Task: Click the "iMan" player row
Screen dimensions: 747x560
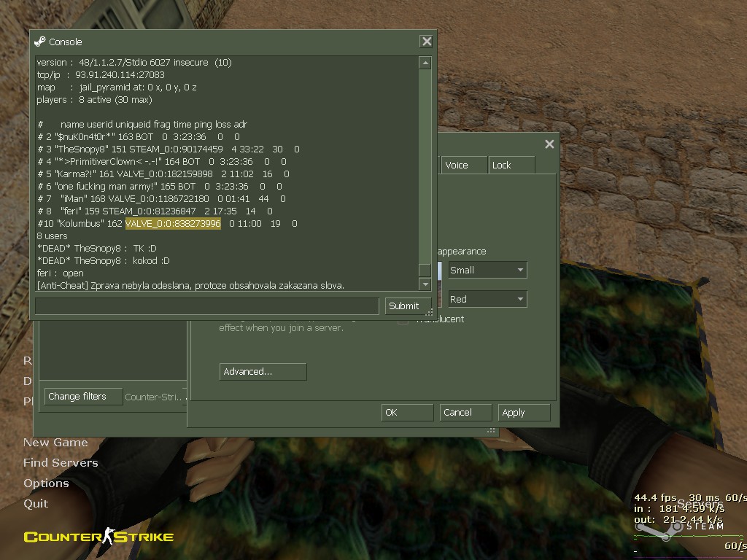Action: (x=161, y=199)
